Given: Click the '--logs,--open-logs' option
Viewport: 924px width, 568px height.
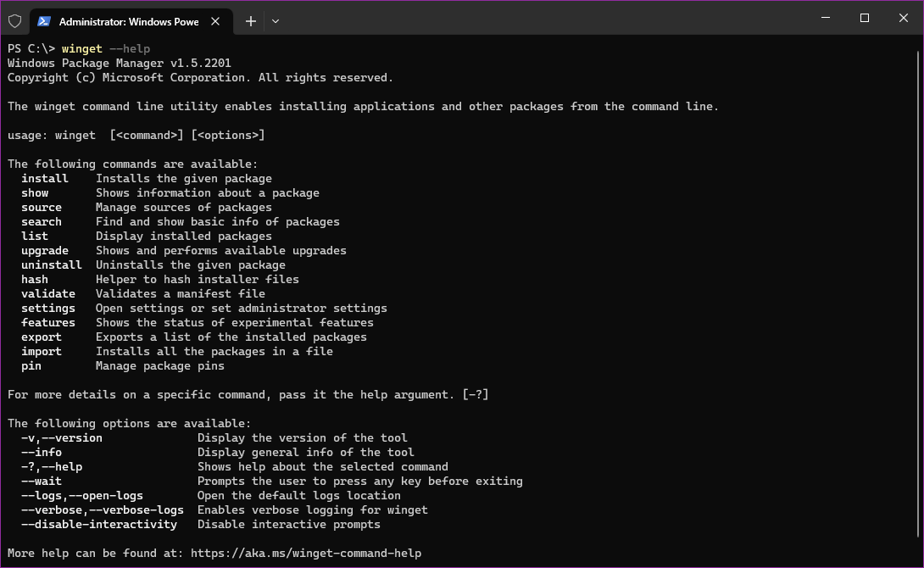Looking at the screenshot, I should pos(82,496).
